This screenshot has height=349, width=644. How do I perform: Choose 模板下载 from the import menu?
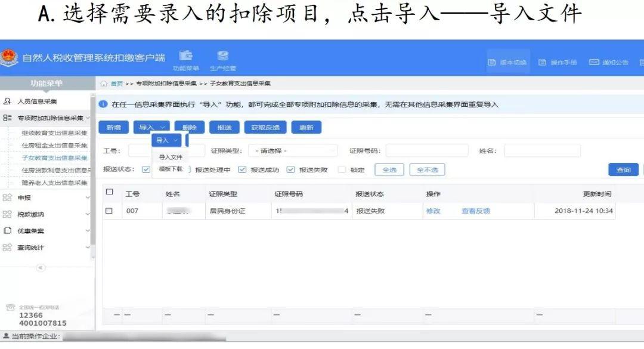tap(171, 169)
